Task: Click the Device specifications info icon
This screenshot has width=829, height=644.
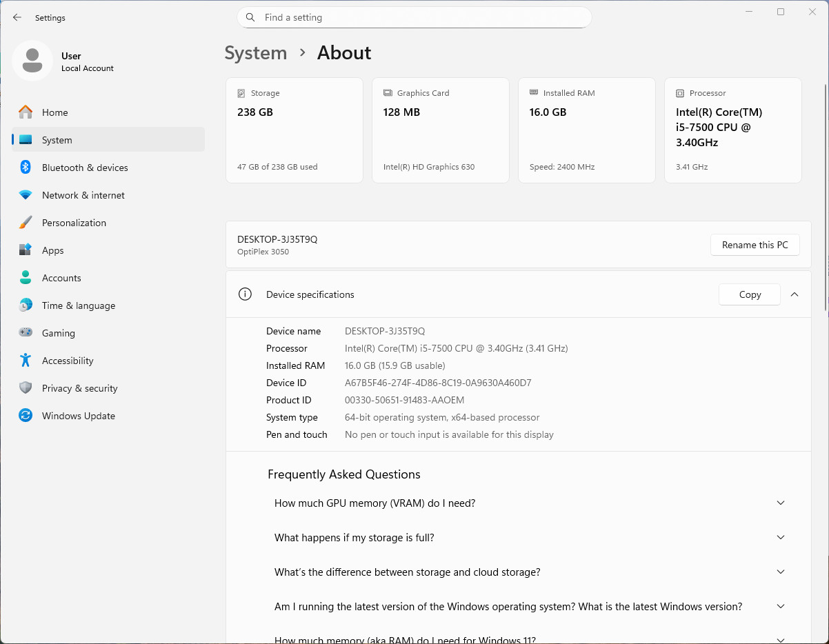Action: [x=245, y=294]
